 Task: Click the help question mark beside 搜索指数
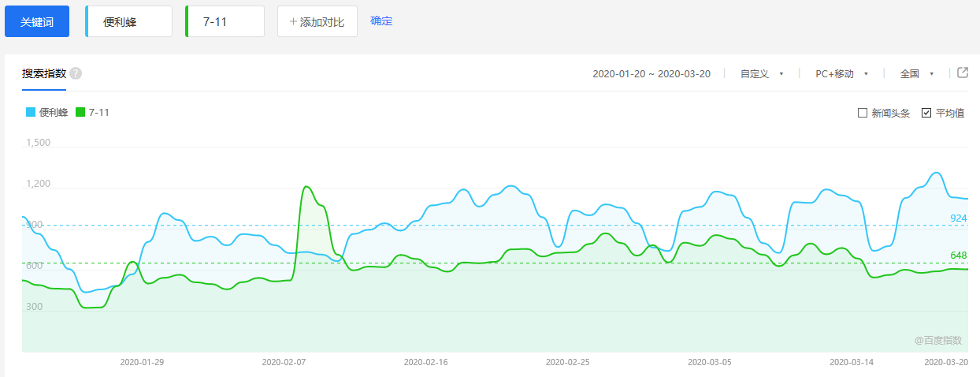[x=76, y=73]
